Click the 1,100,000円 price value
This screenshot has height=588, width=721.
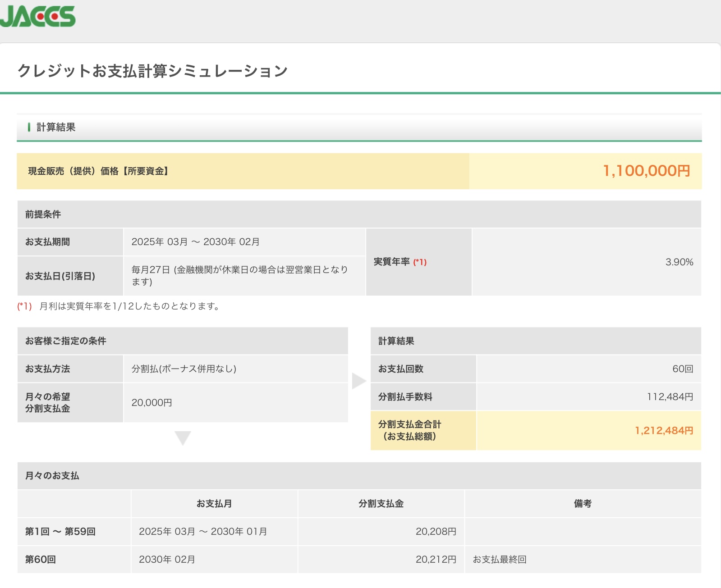(x=647, y=171)
